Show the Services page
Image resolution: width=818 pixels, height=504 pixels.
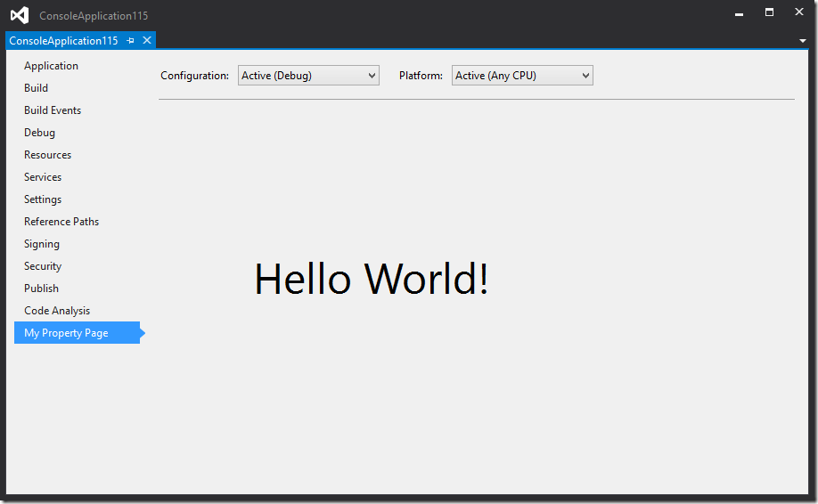click(x=43, y=177)
